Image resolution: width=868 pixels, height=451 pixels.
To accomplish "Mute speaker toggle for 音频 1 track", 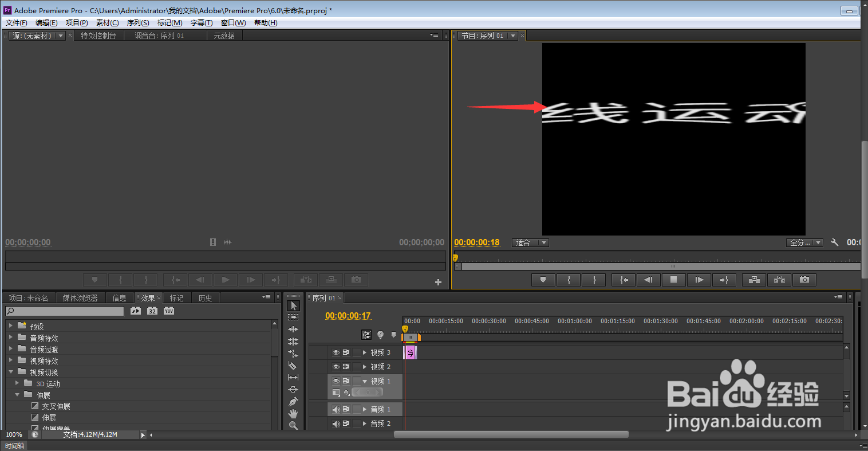I will tap(336, 409).
